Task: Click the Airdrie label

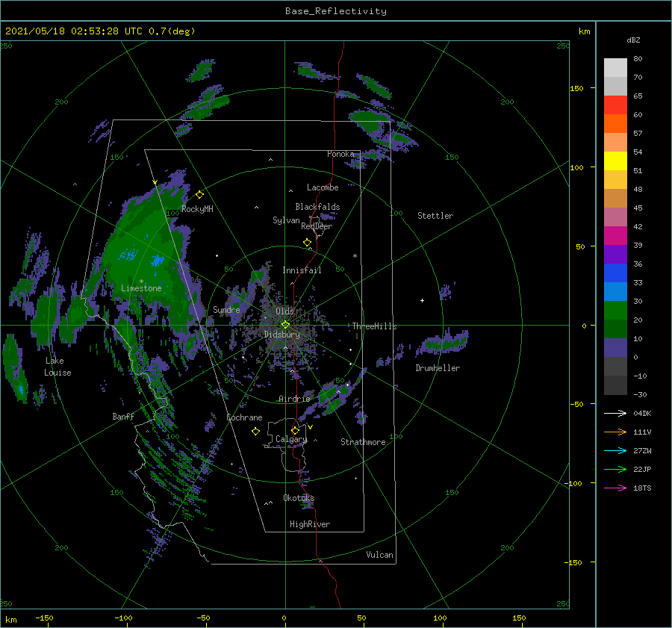Action: pos(294,399)
